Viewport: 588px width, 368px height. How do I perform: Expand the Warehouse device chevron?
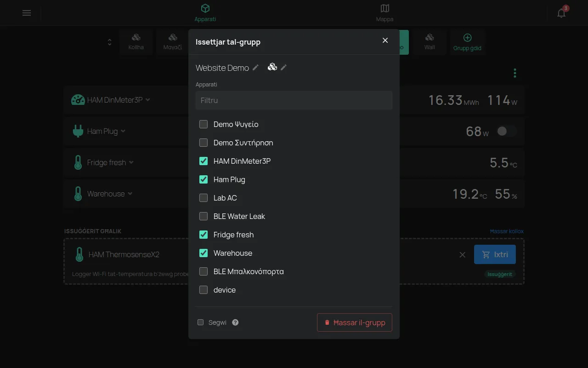tap(130, 194)
